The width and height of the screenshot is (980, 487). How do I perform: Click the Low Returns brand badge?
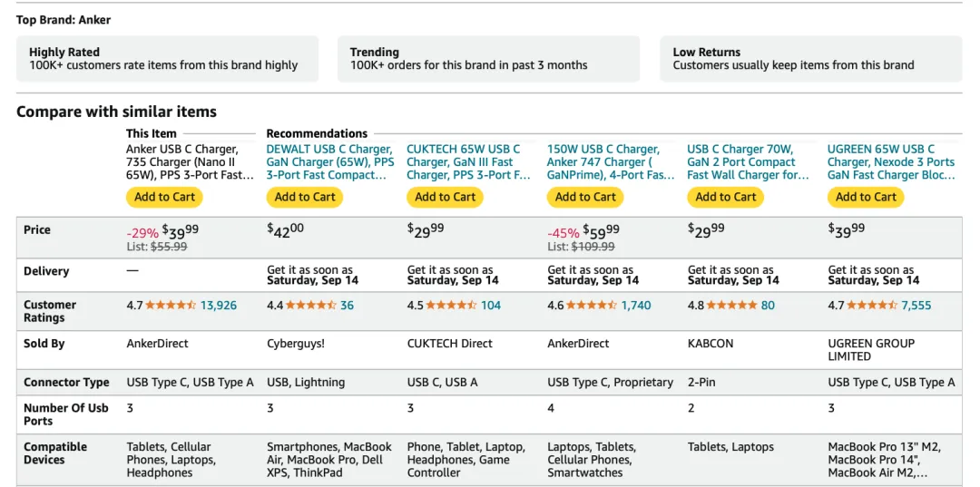click(811, 59)
